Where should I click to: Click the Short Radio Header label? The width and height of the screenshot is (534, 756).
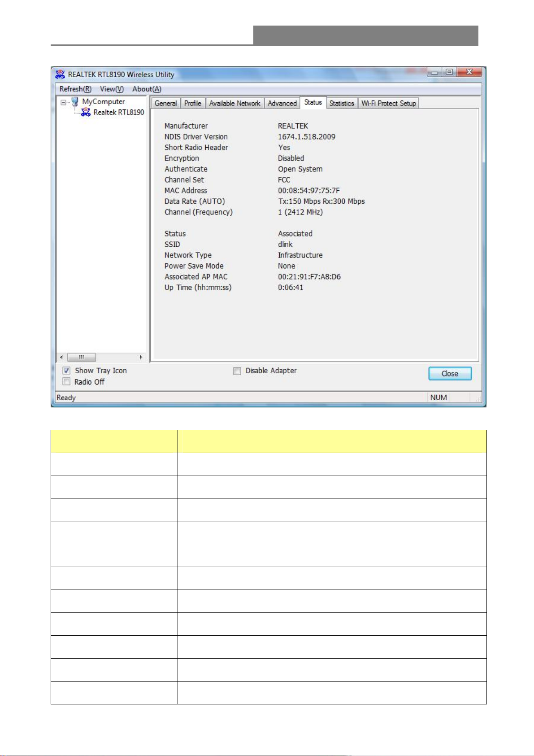(x=196, y=148)
